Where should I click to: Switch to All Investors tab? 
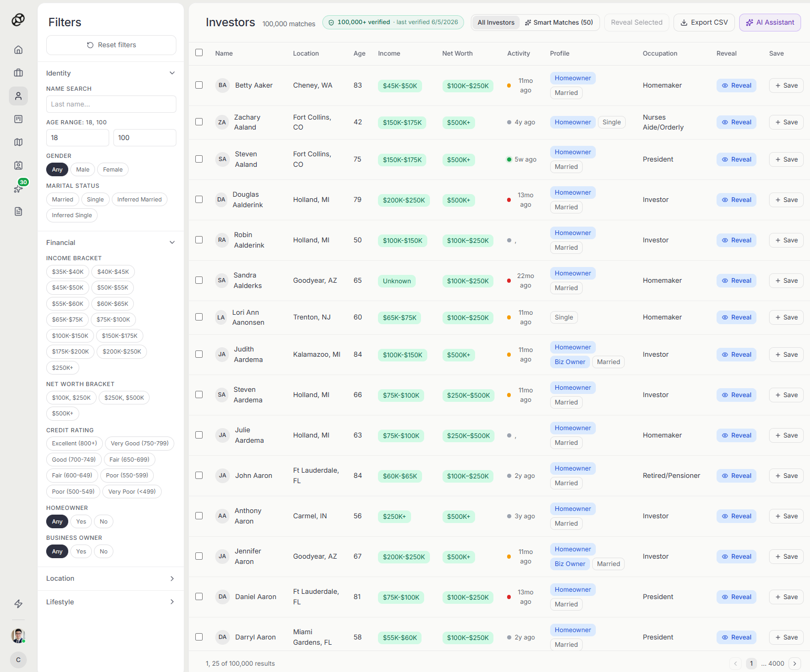[496, 23]
